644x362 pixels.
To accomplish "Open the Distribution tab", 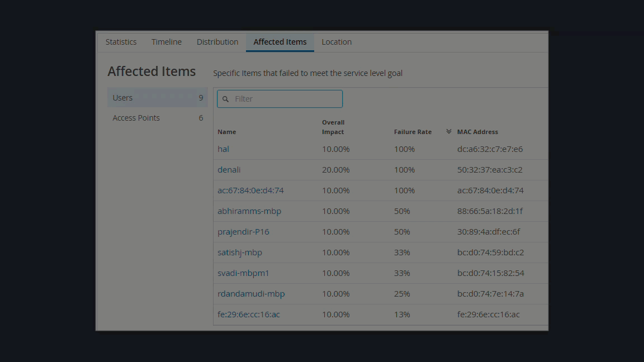I will pyautogui.click(x=217, y=42).
